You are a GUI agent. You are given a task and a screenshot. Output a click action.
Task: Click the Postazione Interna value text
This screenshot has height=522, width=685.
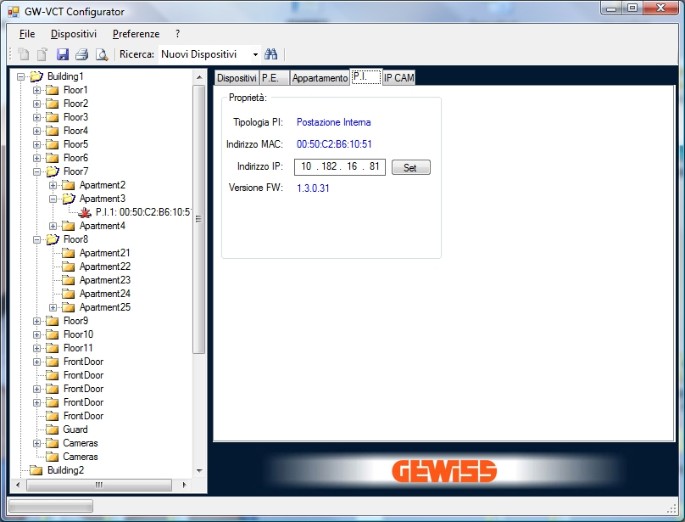point(334,122)
